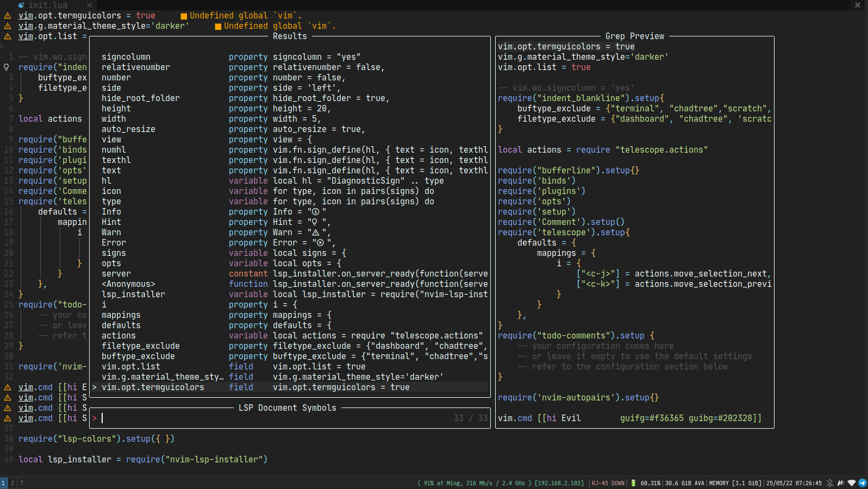868x489 pixels.
Task: Select the relativenumber symbol row
Action: (x=291, y=67)
